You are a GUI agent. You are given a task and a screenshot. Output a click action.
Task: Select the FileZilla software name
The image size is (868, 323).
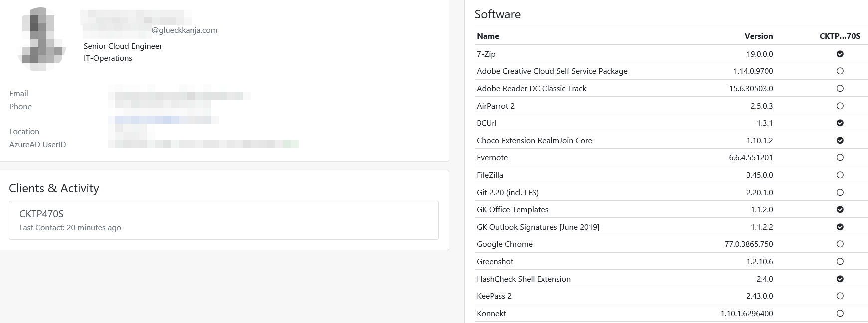coord(490,175)
